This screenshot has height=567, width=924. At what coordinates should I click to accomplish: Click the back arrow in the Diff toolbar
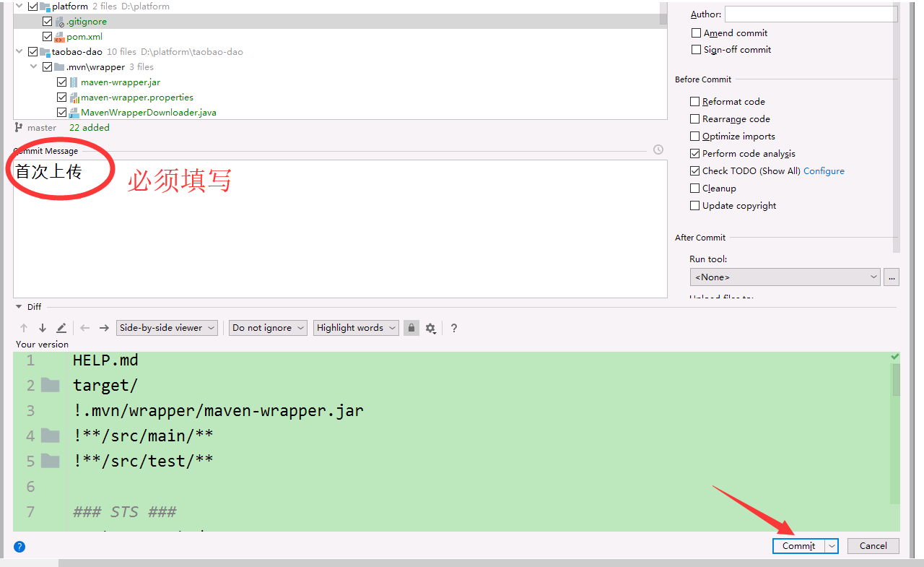click(x=85, y=328)
